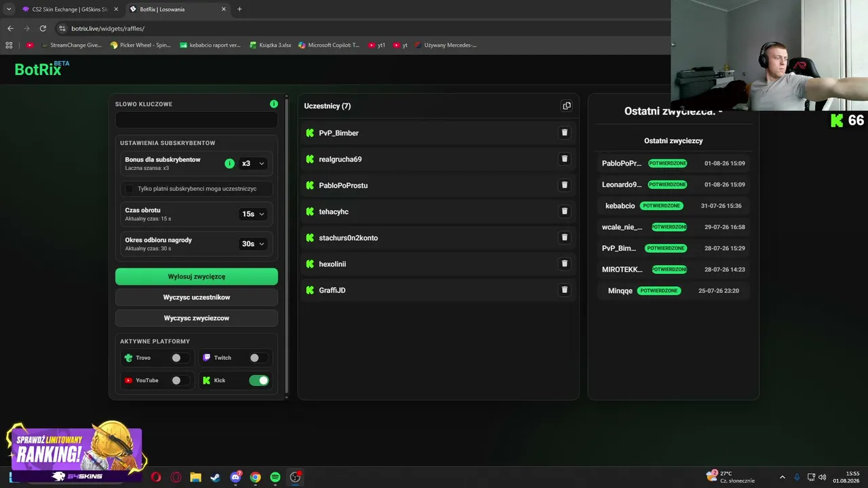868x488 pixels.
Task: Click speaker volume icon in system tray
Action: coord(823,477)
